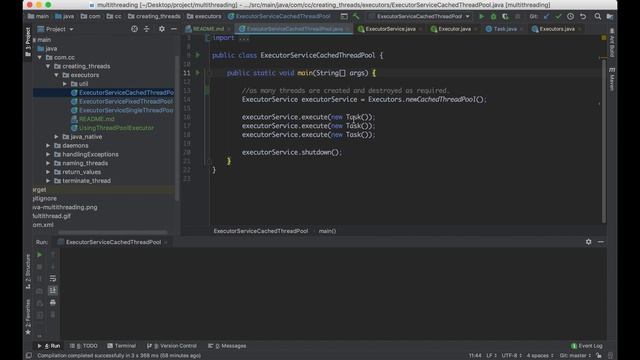Expand the return_values folder
The image size is (640, 360).
pyautogui.click(x=48, y=172)
